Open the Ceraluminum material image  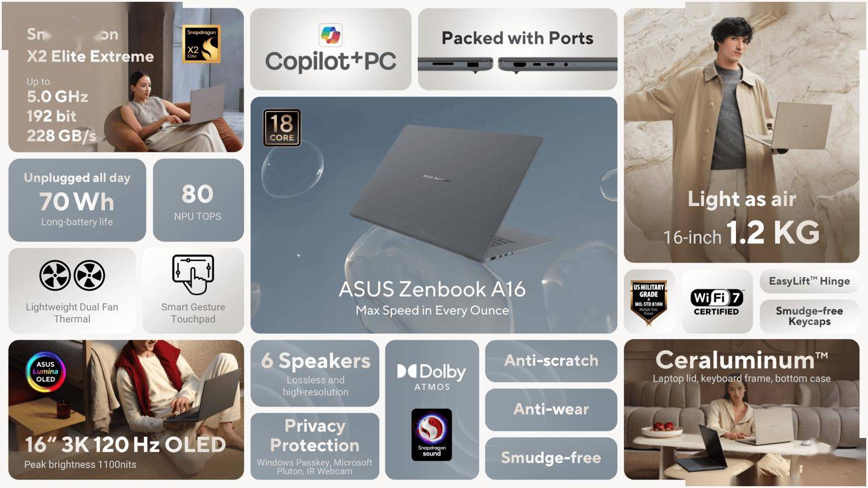coord(741,410)
